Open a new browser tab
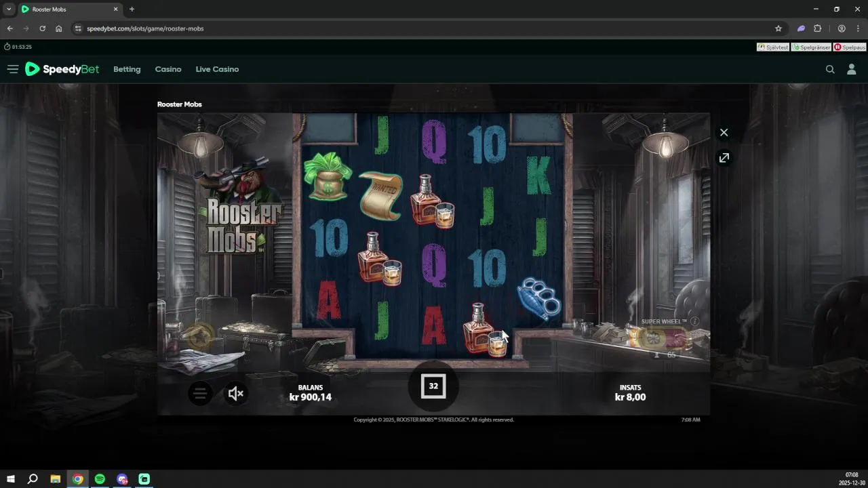 point(132,9)
